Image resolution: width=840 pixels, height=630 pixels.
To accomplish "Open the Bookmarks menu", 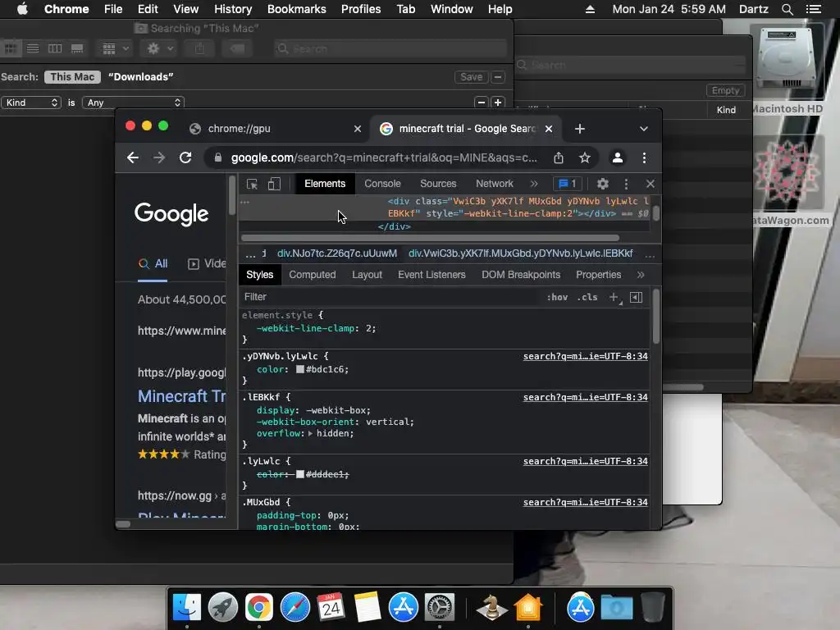I will [297, 9].
